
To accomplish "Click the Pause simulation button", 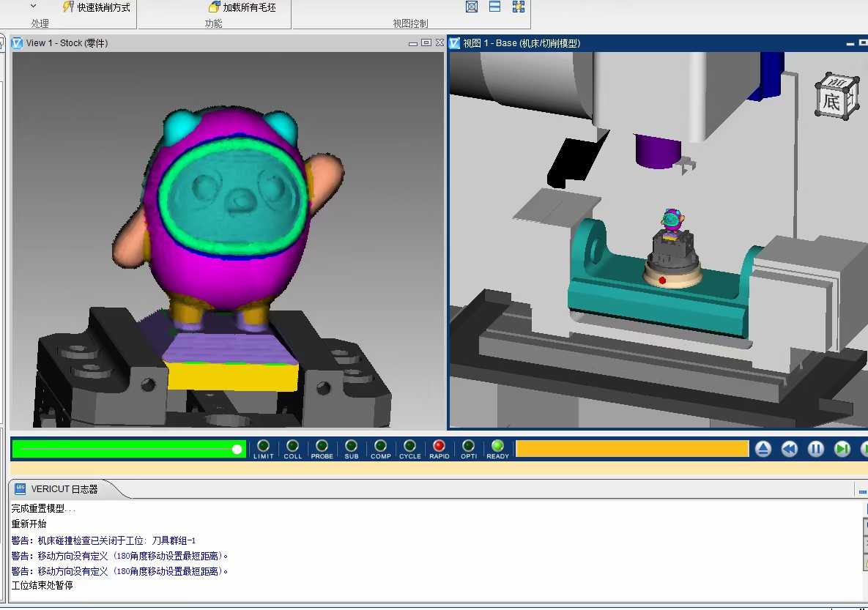I will [816, 449].
